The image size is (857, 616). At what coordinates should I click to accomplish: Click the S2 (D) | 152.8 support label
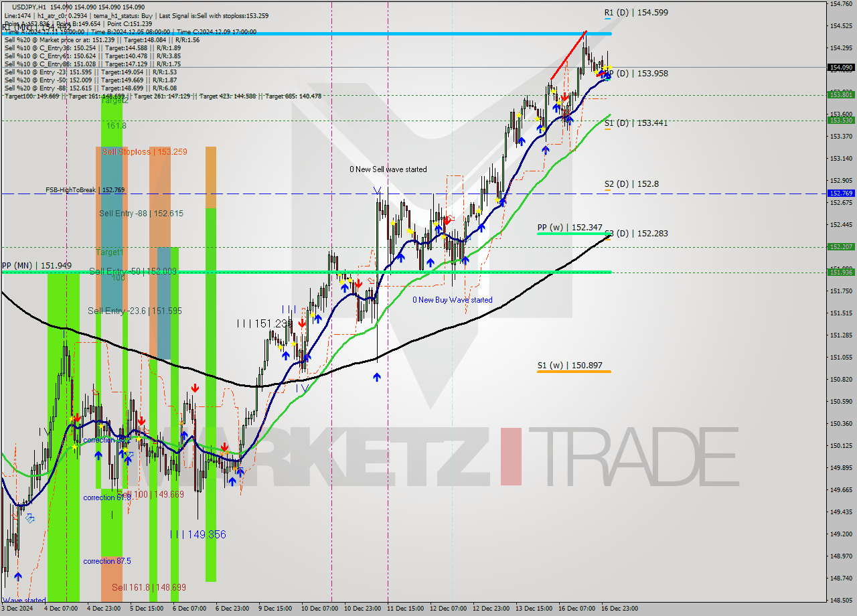pyautogui.click(x=630, y=183)
